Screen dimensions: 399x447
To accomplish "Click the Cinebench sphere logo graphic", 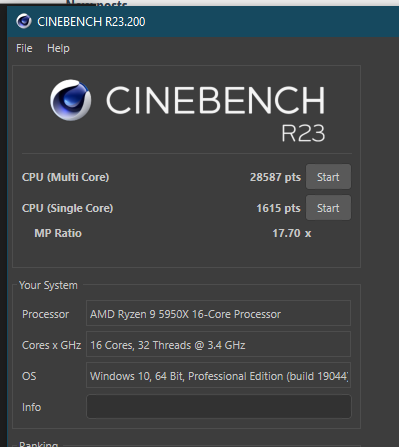I will [x=70, y=100].
